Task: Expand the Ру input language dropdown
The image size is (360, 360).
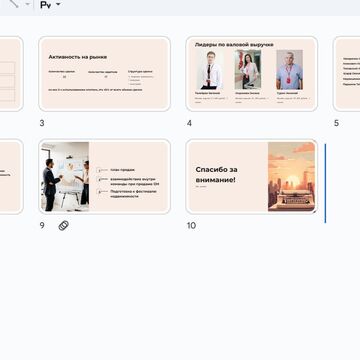Action: [58, 4]
